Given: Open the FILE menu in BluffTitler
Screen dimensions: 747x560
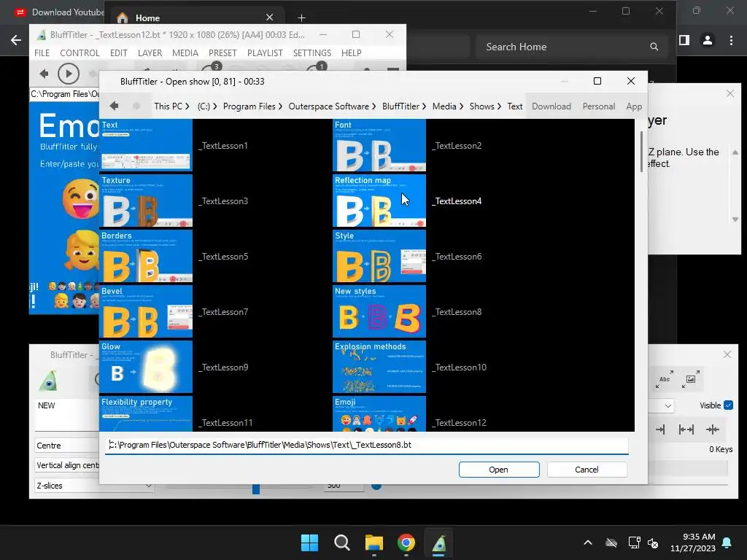Looking at the screenshot, I should click(x=42, y=52).
